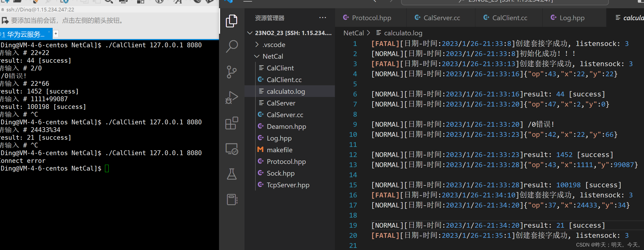Click log line containing '/0错误!'
This screenshot has width=644, height=250.
tap(463, 124)
